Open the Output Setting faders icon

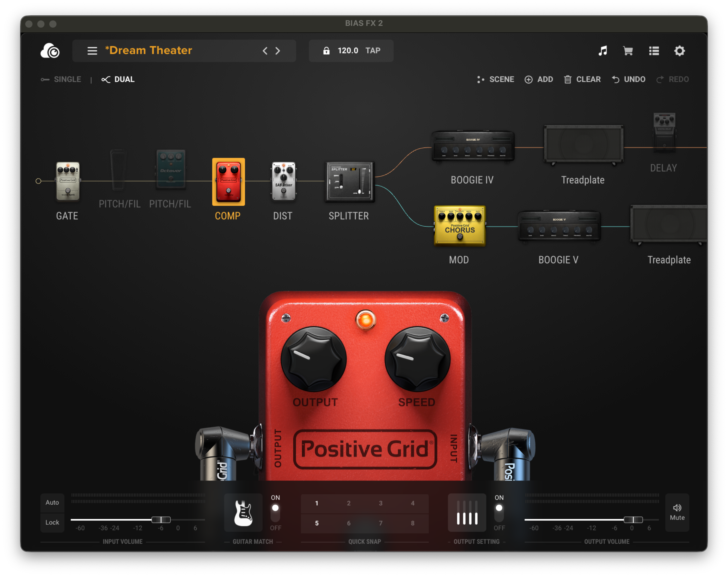tap(467, 512)
